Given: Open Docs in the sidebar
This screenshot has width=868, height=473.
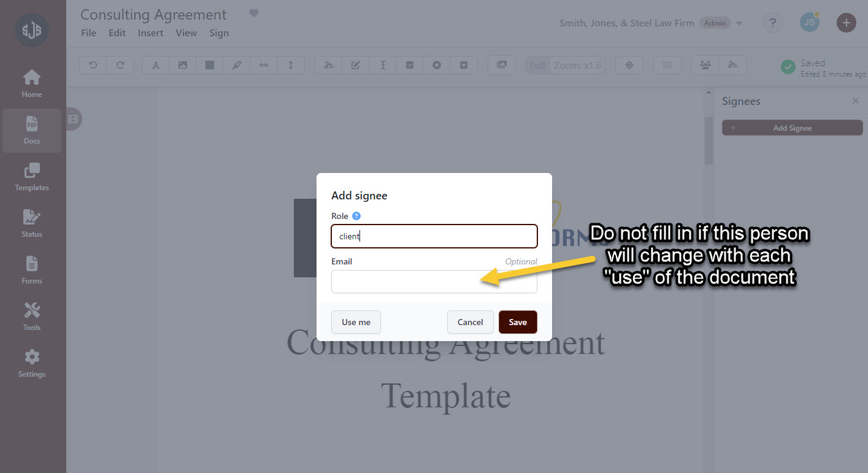Looking at the screenshot, I should 32,131.
